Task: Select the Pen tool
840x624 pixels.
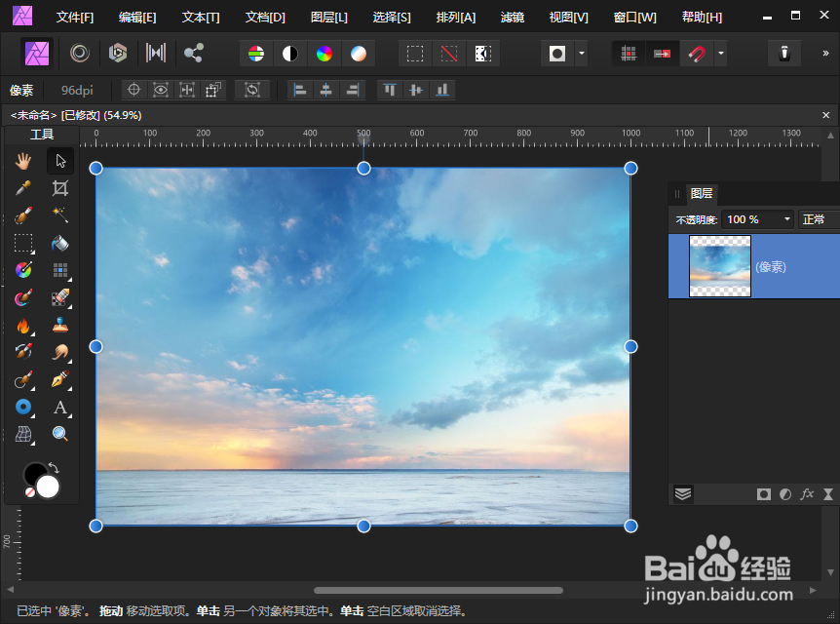Action: (x=59, y=380)
